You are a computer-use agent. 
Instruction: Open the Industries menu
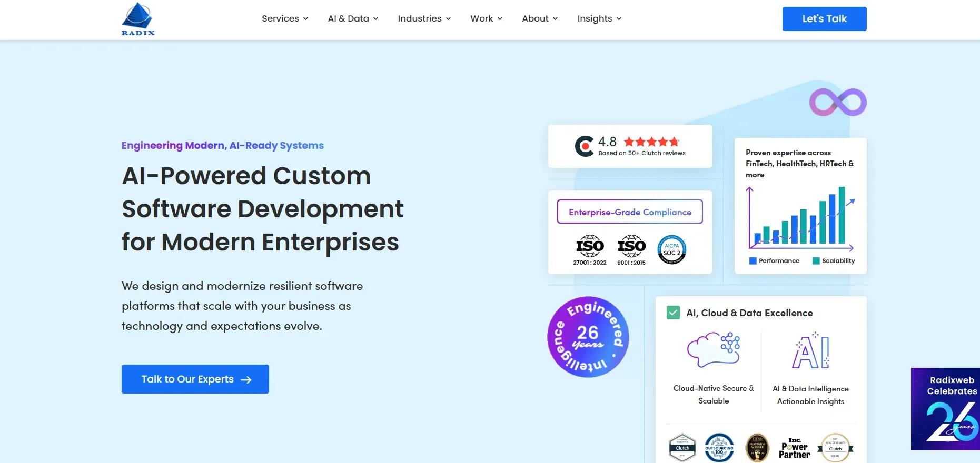[x=424, y=18]
